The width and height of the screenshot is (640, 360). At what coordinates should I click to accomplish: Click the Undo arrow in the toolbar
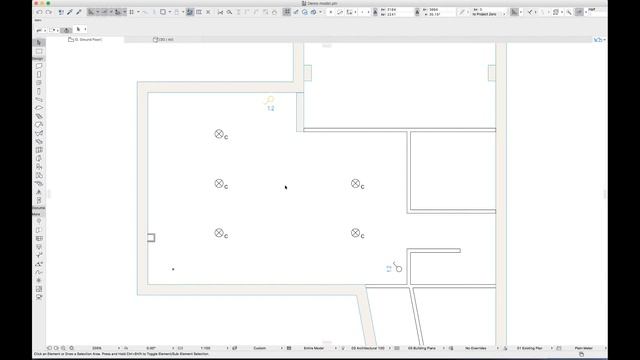40,12
